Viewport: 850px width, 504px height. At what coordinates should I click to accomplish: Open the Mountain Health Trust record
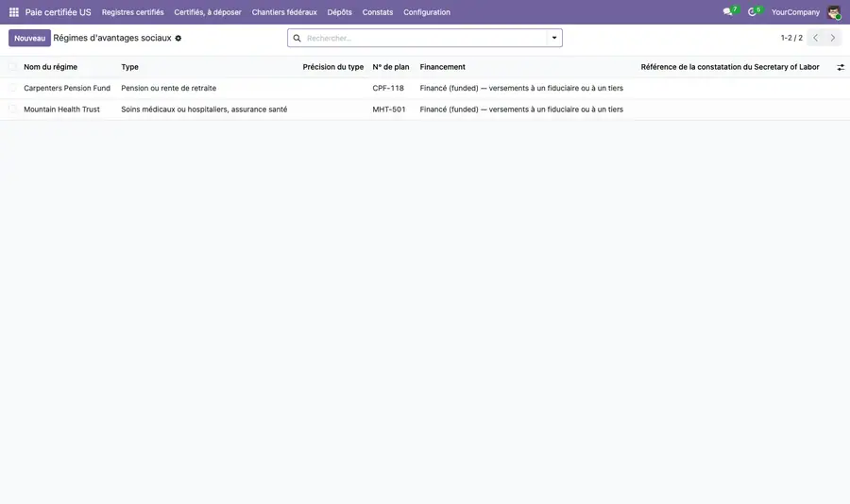(61, 109)
